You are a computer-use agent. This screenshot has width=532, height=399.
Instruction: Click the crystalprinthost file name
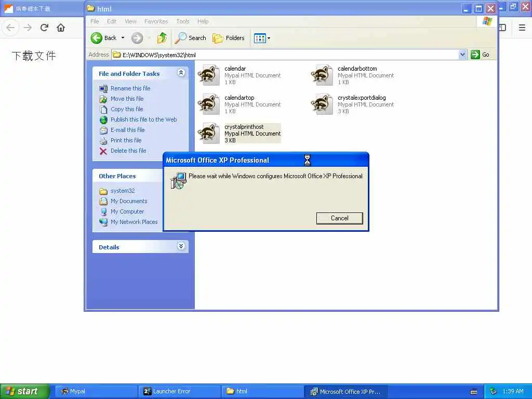coord(244,127)
